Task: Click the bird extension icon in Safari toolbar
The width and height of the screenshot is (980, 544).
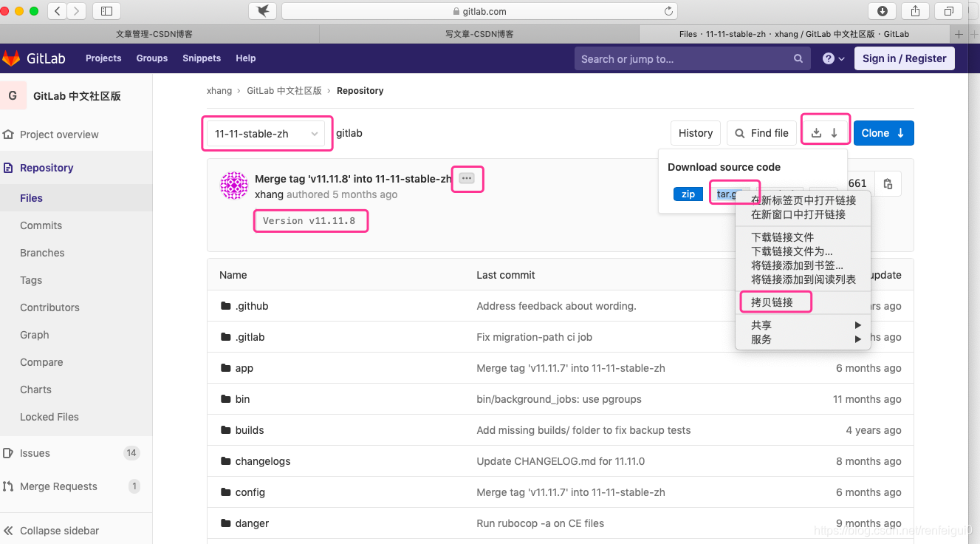Action: [x=262, y=11]
